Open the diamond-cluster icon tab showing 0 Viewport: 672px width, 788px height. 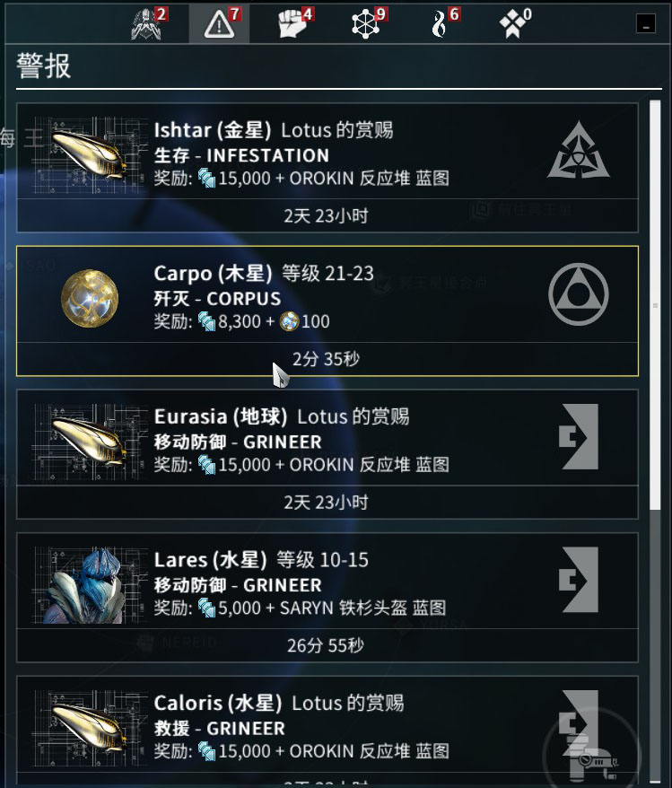click(x=513, y=23)
